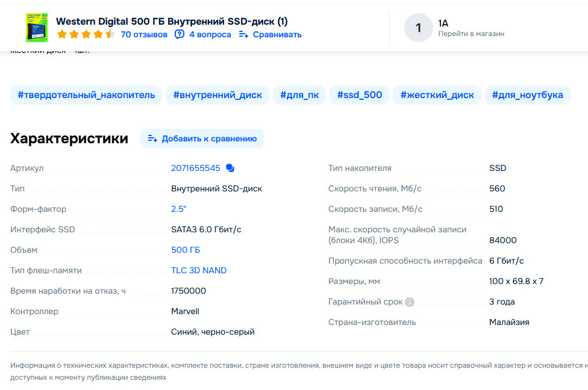Screen dimensions: 588x390
Task: Click the IOPS value 84000
Action: click(503, 241)
